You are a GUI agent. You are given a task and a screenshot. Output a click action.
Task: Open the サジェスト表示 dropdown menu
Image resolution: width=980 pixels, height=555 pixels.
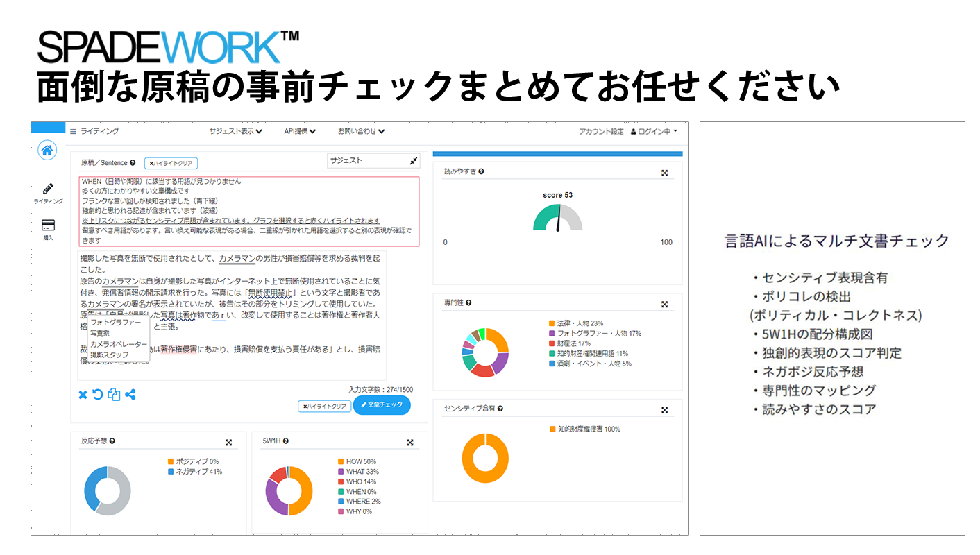[x=236, y=131]
